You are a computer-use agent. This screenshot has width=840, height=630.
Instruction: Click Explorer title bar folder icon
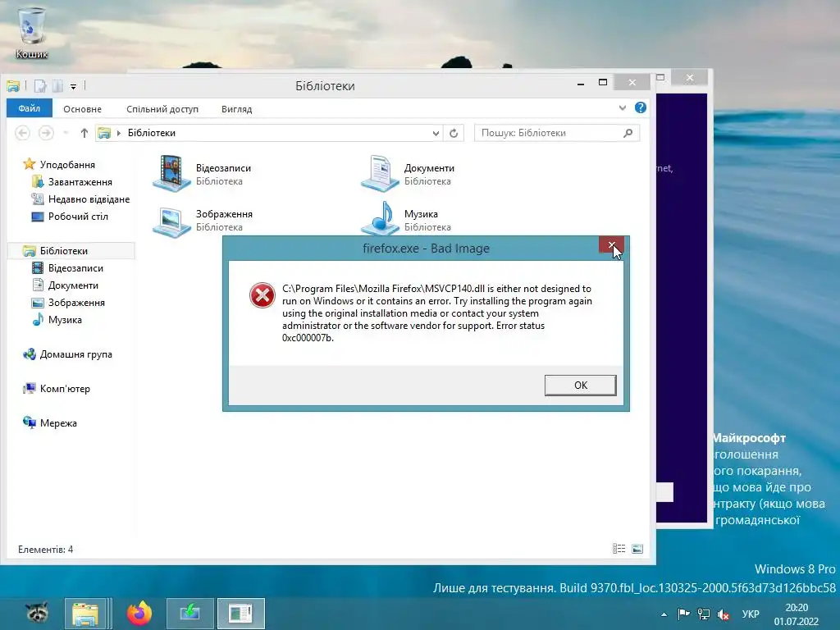(13, 85)
